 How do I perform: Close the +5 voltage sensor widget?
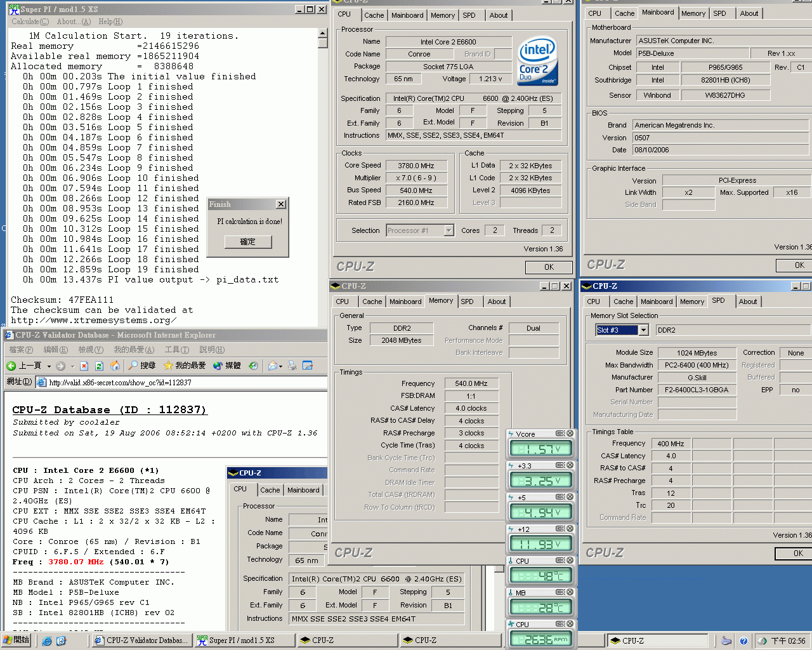570,497
